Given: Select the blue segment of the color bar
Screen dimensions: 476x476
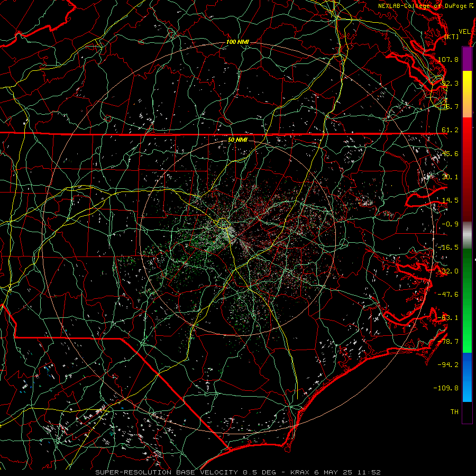Looking at the screenshot, I should pos(467,377).
